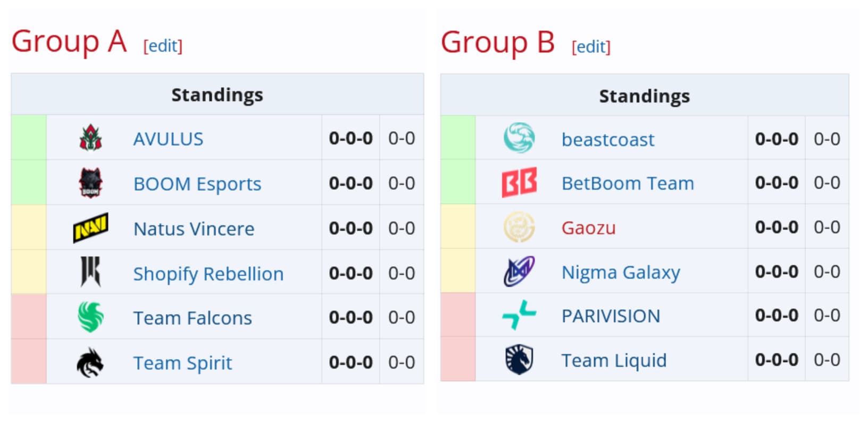Click the Nigma Galaxy logo

[x=519, y=272]
